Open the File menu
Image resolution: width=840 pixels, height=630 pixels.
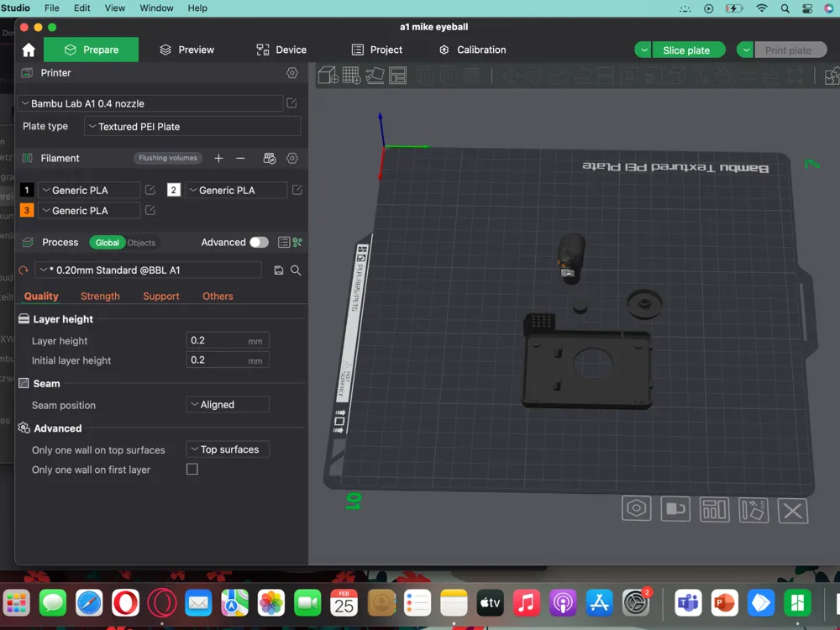pos(52,8)
